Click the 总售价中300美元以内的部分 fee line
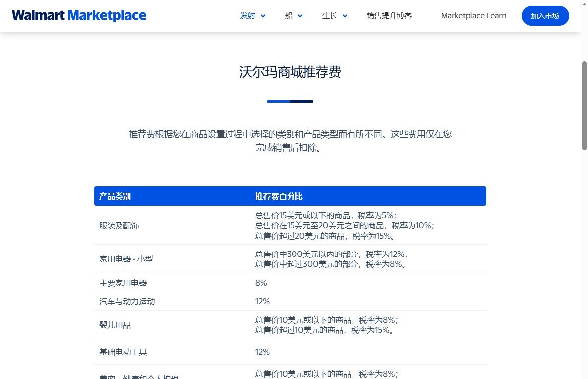 (x=332, y=254)
